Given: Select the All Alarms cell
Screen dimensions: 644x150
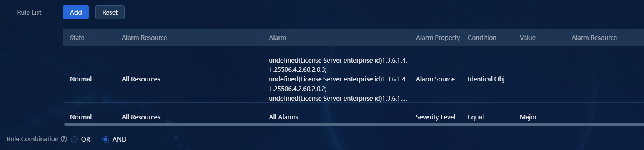Looking at the screenshot, I should [283, 117].
